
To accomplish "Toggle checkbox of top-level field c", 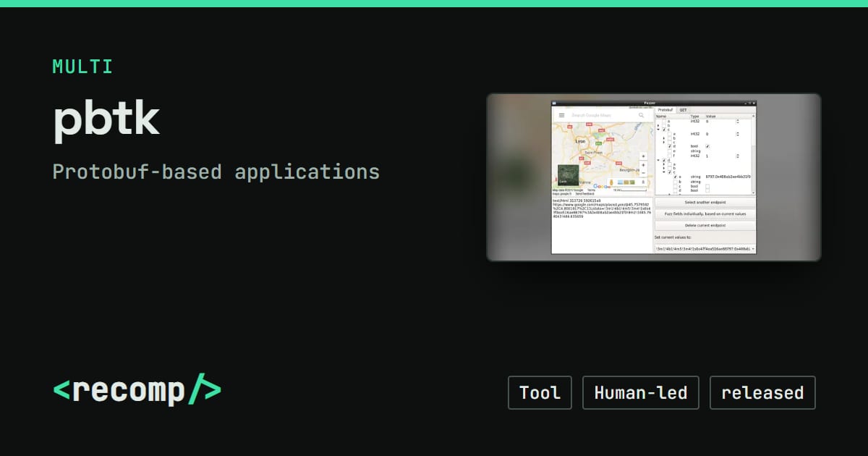I will 664,130.
